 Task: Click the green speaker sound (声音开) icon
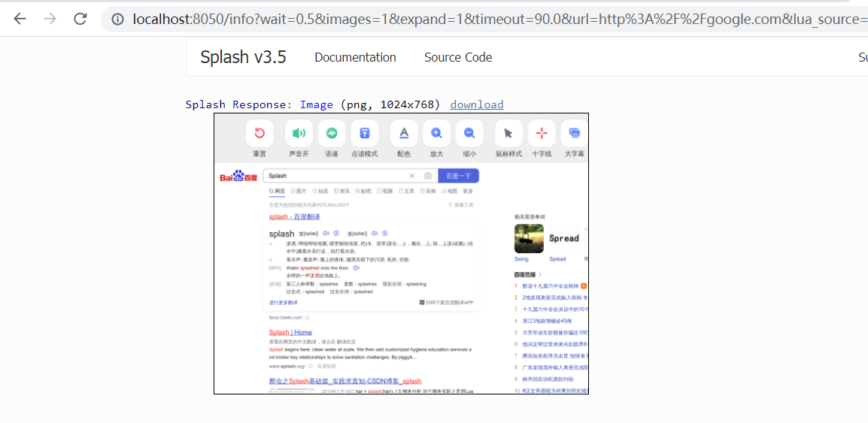[x=299, y=133]
